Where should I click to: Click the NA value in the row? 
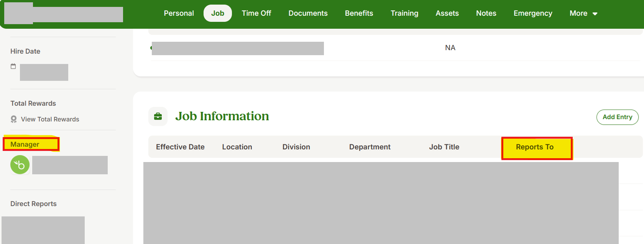coord(450,48)
